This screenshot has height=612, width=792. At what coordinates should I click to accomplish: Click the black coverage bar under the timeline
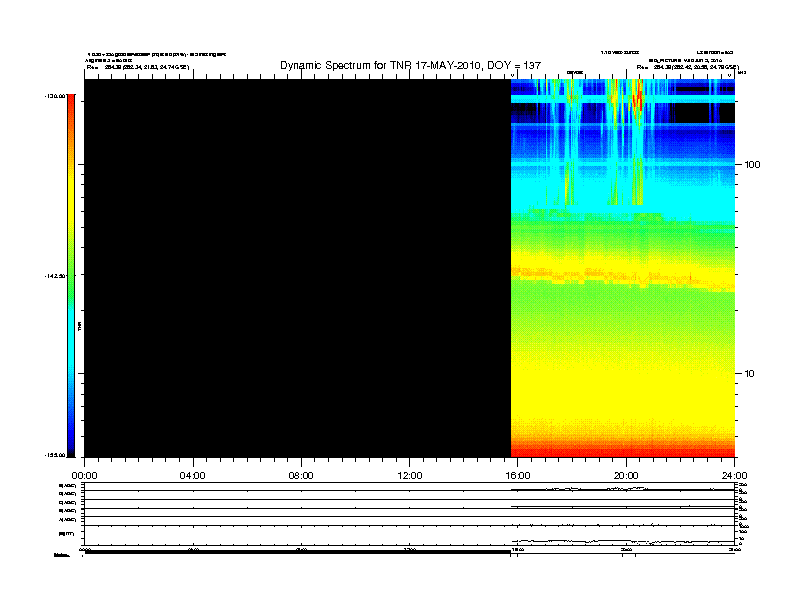point(298,552)
